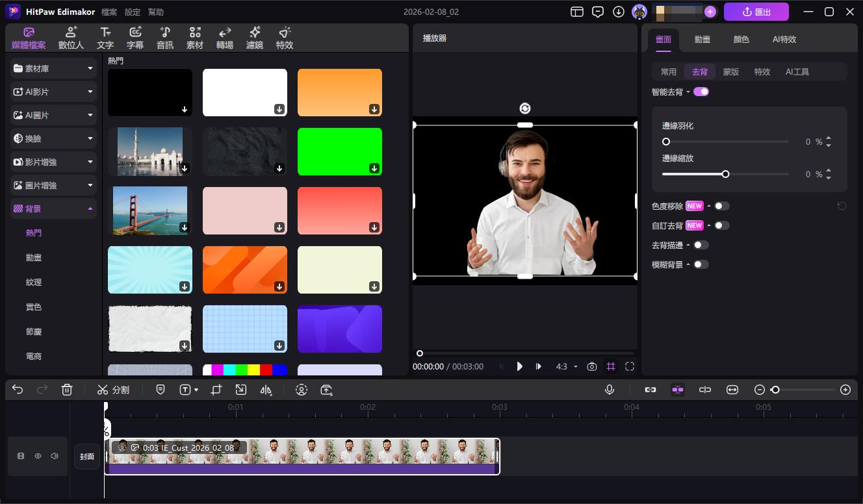Open the 特效 effects panel

click(284, 37)
